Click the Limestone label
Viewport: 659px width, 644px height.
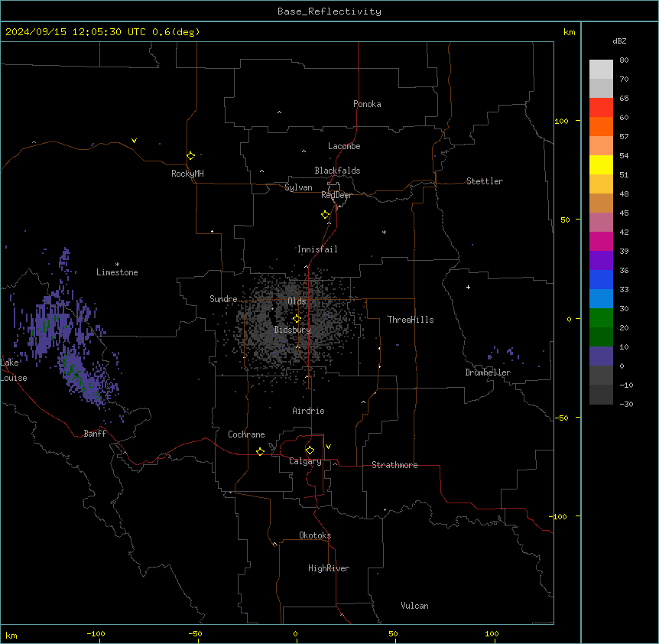[117, 272]
